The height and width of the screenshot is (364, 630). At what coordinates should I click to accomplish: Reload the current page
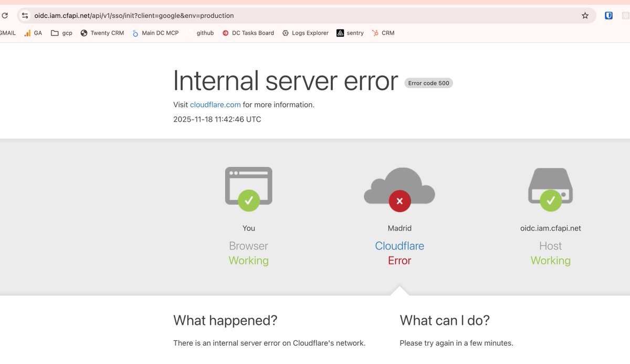[5, 15]
